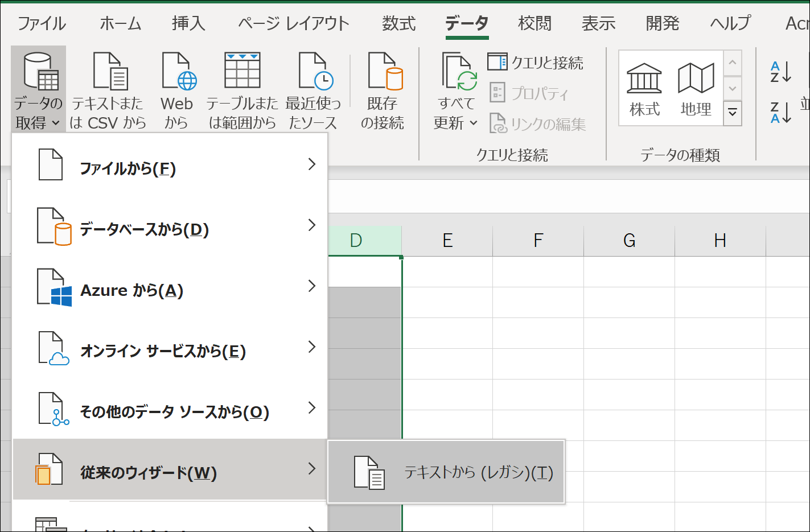Image resolution: width=810 pixels, height=532 pixels.
Task: Open 最近使ったソース clock document icon
Action: [x=316, y=71]
